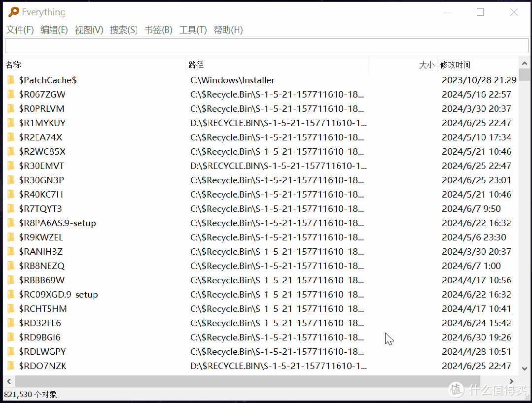Image resolution: width=532 pixels, height=403 pixels.
Task: Select the $R067ZGW folder name
Action: [x=42, y=94]
